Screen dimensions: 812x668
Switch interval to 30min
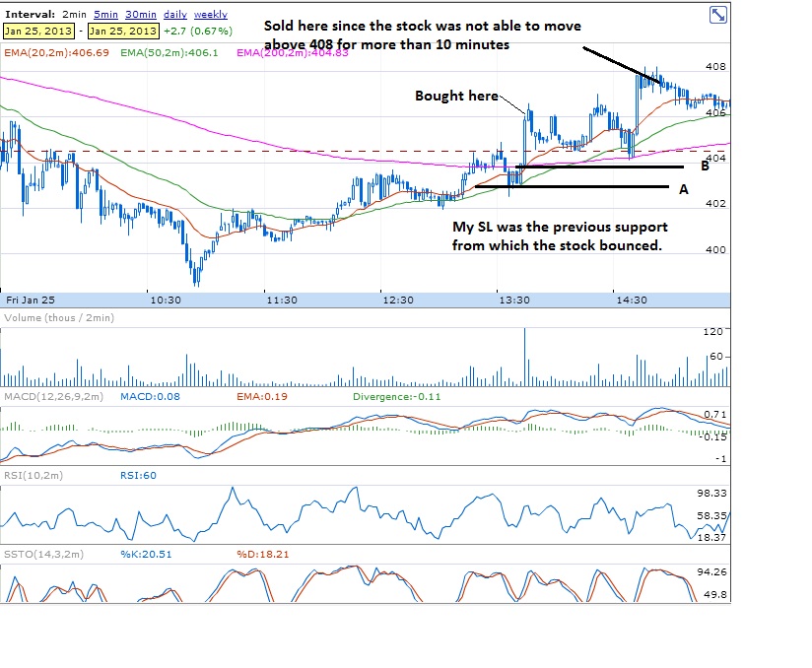(x=141, y=15)
